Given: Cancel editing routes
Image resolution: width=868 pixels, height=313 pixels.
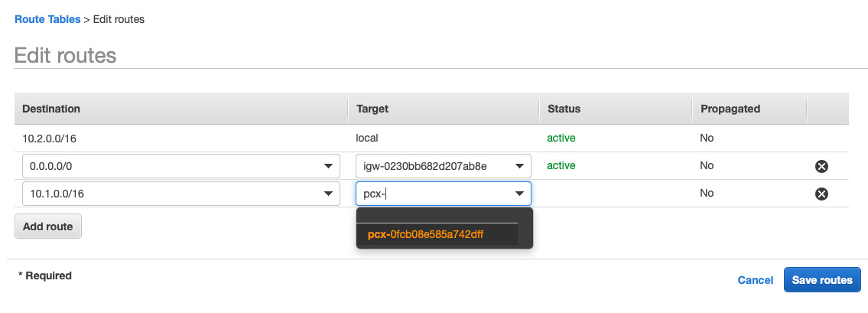Looking at the screenshot, I should pos(755,280).
